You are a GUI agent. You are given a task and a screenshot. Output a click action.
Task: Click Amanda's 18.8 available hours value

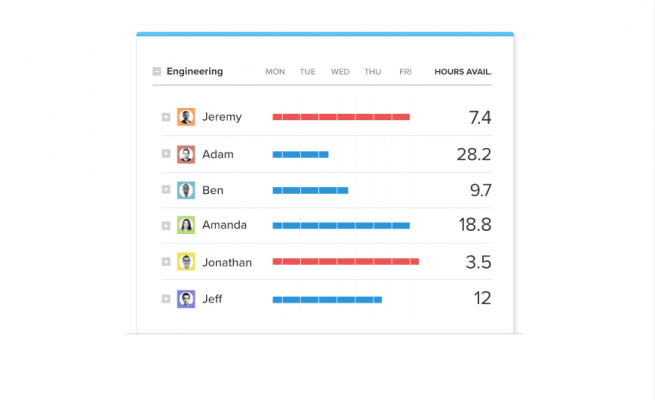click(x=474, y=225)
